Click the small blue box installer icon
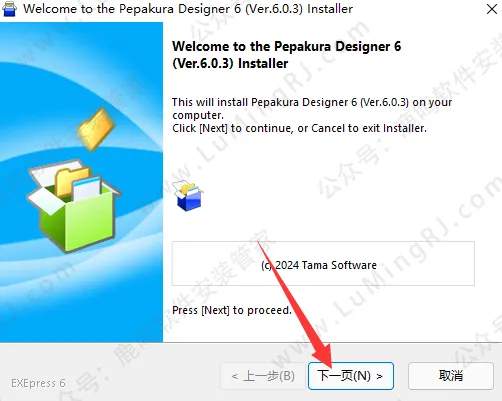502x401 pixels. 188,196
